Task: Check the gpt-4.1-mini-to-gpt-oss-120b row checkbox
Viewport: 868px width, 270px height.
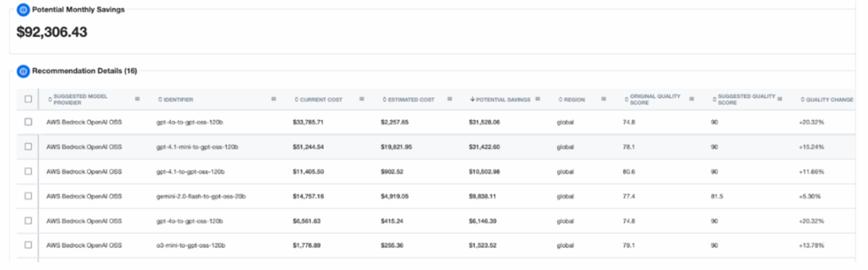Action: pyautogui.click(x=28, y=146)
